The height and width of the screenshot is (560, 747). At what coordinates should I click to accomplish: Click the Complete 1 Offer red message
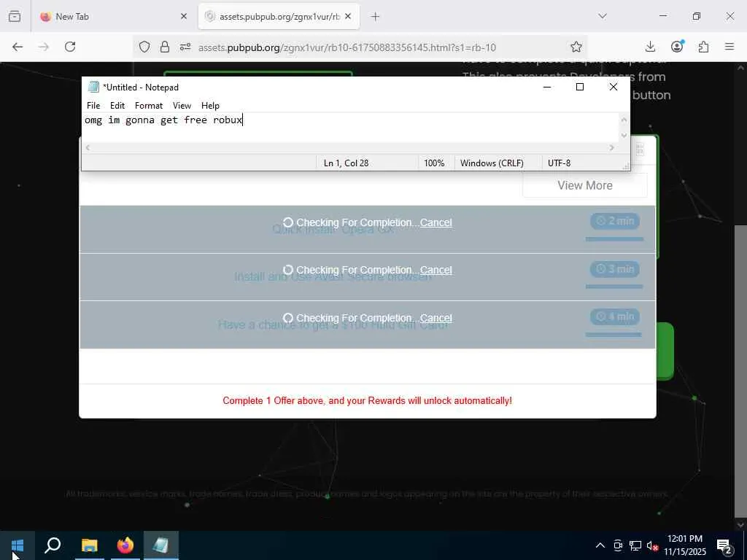[368, 400]
